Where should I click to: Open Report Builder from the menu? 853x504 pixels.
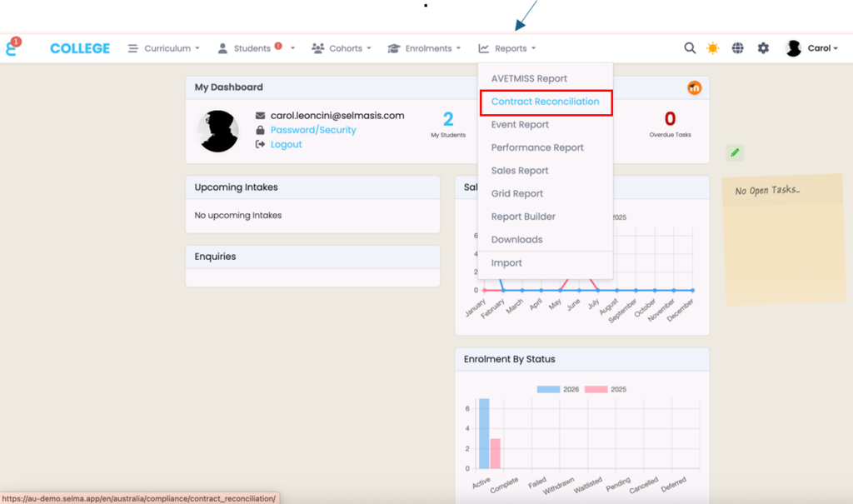(x=523, y=217)
